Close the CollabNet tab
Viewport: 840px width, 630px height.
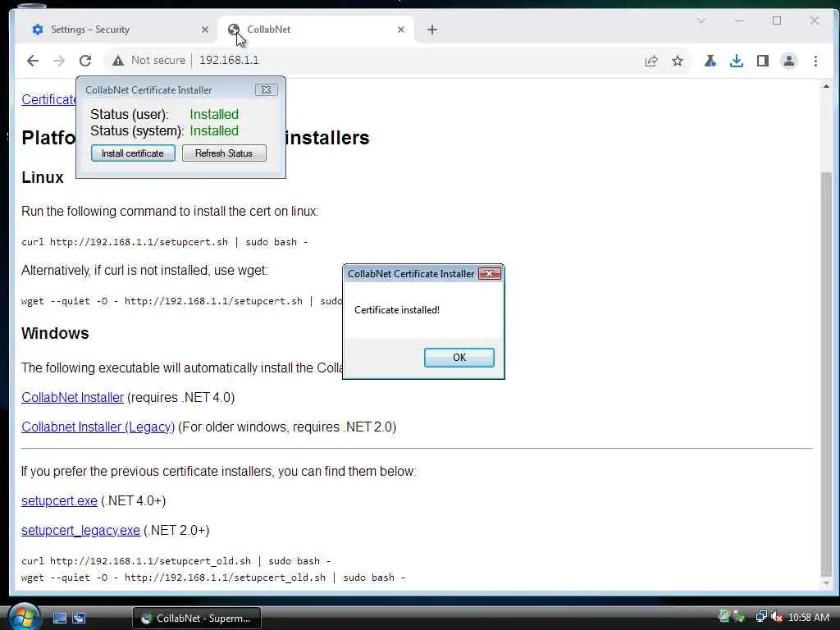click(400, 30)
